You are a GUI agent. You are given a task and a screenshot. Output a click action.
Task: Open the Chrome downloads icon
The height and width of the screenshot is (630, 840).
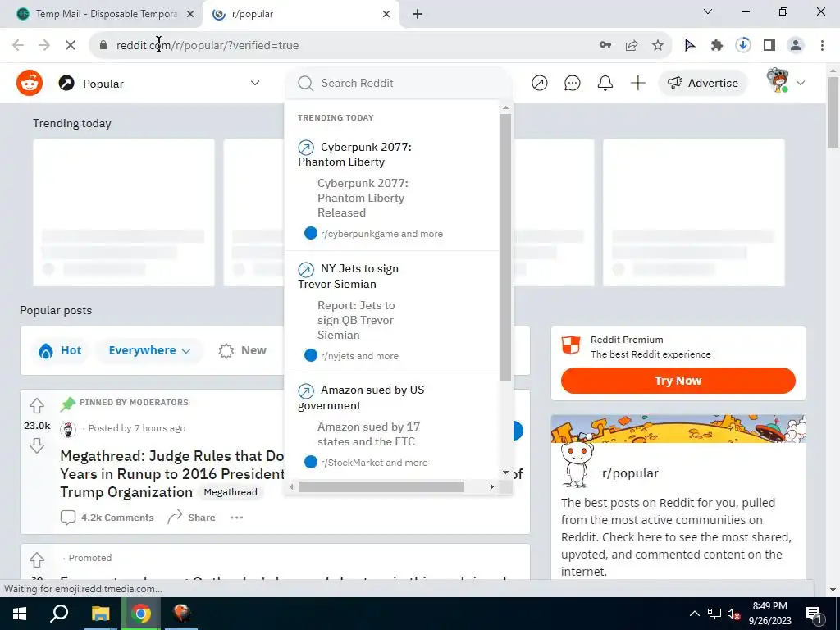743,45
